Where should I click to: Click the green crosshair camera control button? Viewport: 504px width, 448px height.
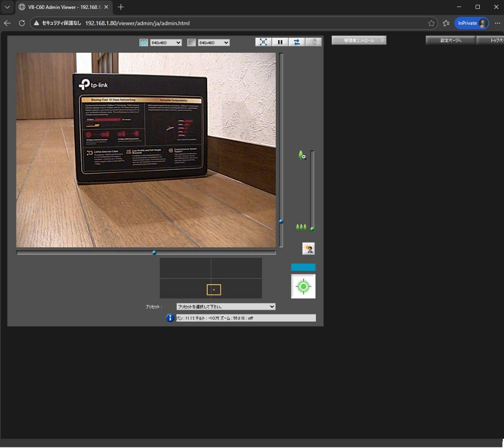point(303,286)
